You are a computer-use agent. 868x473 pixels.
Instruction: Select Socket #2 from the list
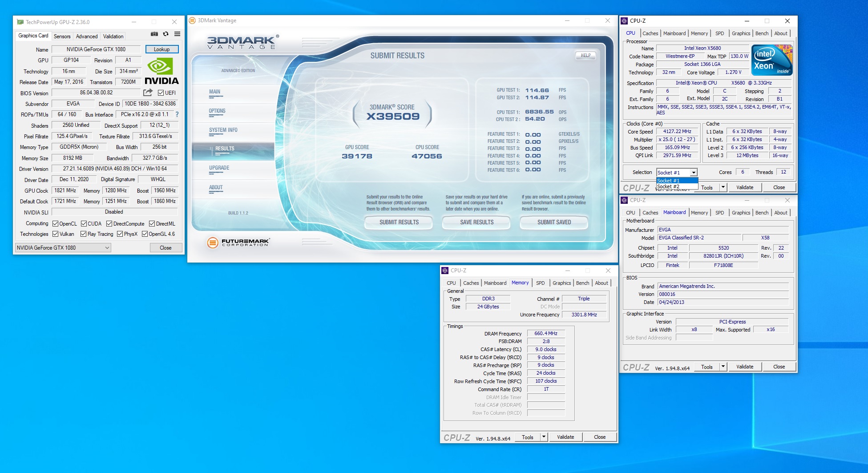point(677,186)
